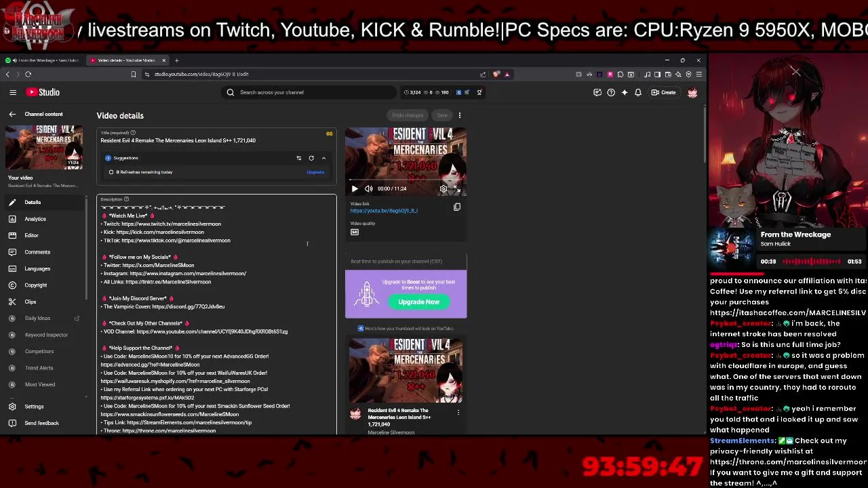The height and width of the screenshot is (488, 868).
Task: Open the video details three-dot options menu
Action: pyautogui.click(x=459, y=115)
